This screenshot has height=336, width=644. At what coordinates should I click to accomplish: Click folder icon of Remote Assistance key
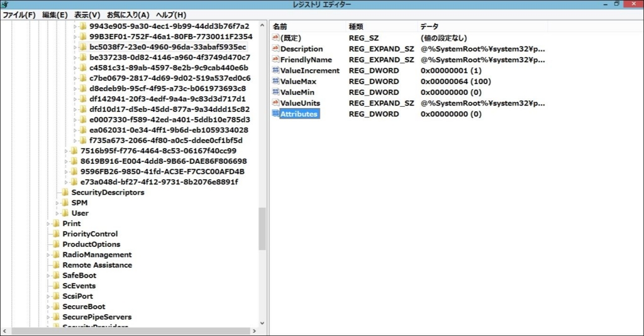coord(56,264)
